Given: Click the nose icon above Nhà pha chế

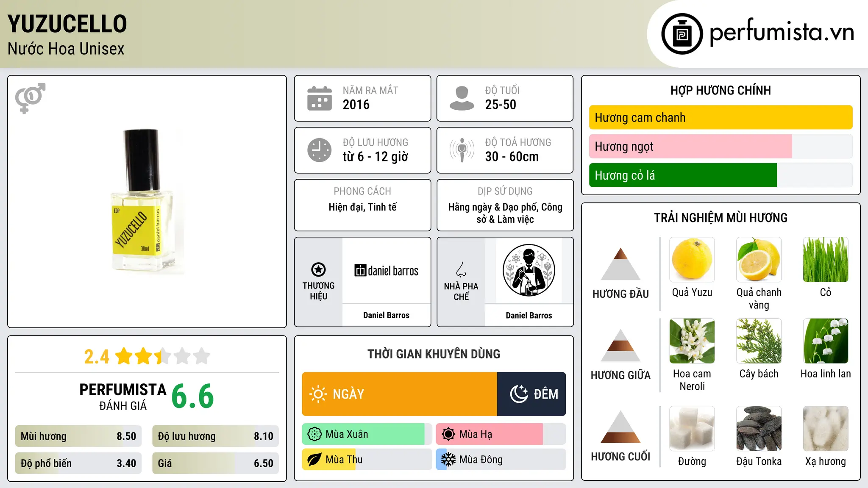Looking at the screenshot, I should (461, 269).
